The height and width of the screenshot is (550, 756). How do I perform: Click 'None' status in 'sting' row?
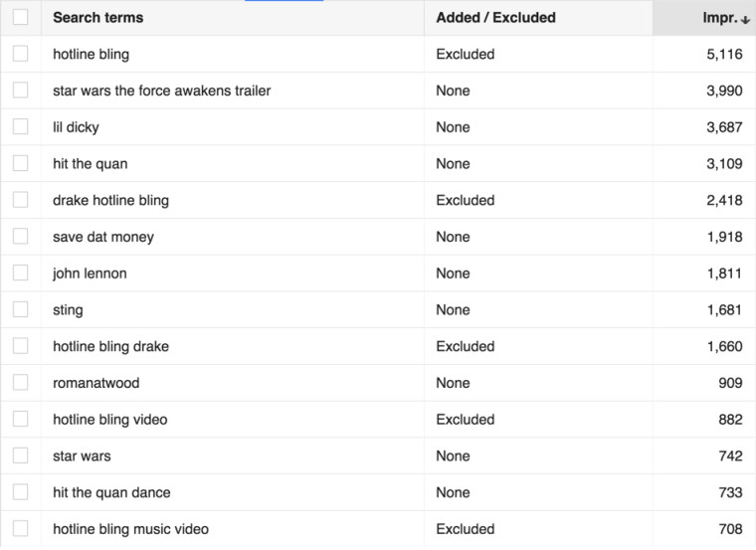[454, 310]
